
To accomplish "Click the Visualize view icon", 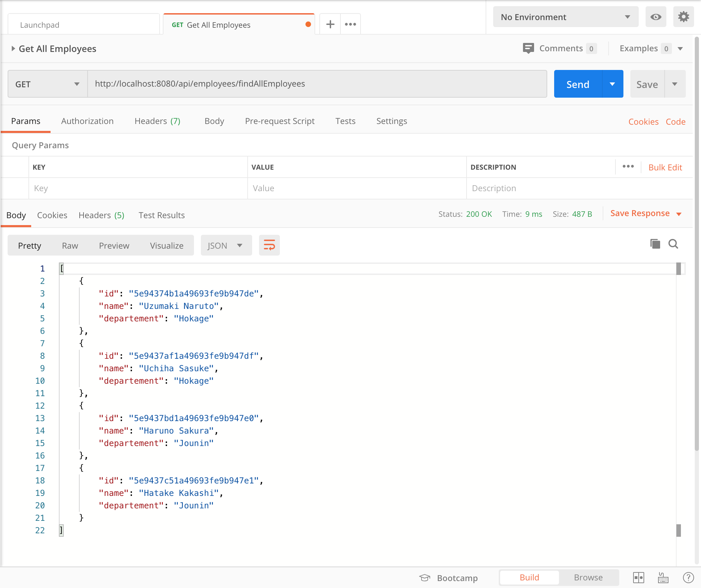I will click(166, 245).
